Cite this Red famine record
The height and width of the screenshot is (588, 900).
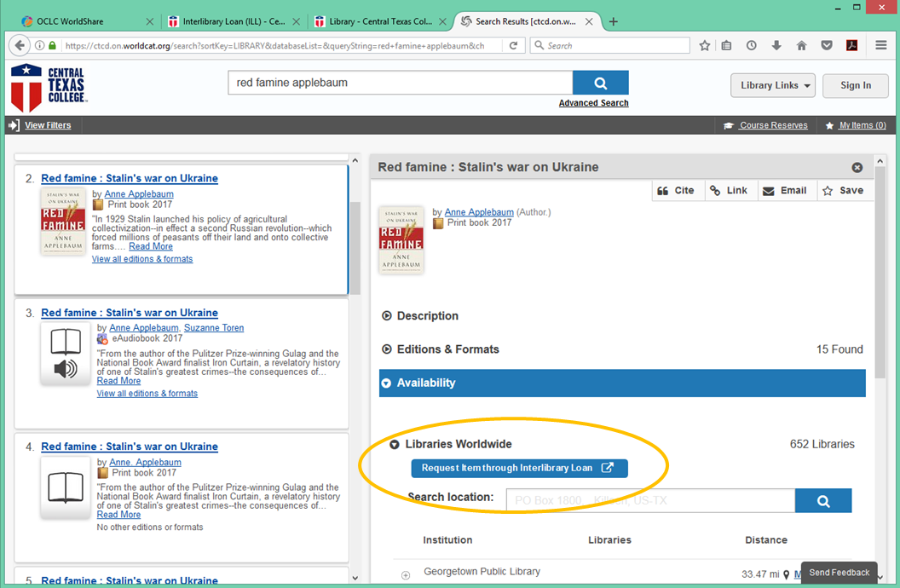click(x=678, y=190)
